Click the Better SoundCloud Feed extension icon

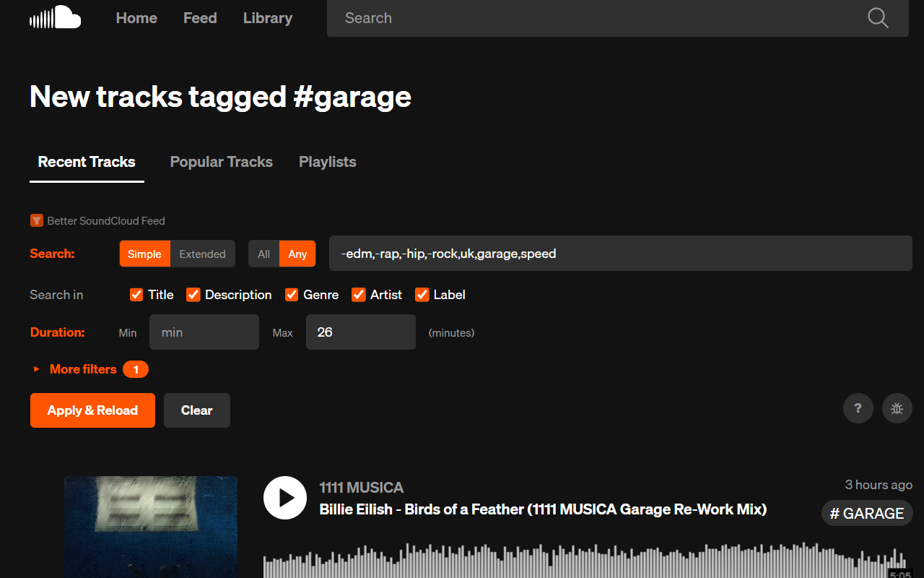tap(37, 220)
